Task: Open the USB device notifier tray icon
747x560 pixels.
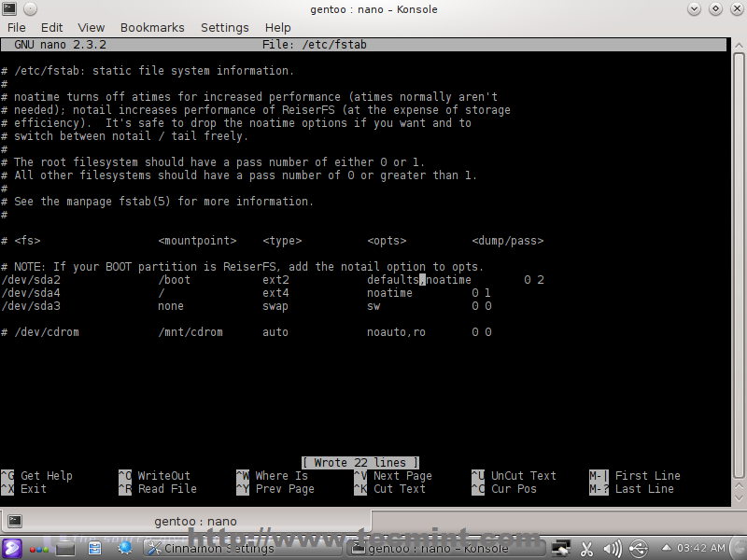Action: 639,549
